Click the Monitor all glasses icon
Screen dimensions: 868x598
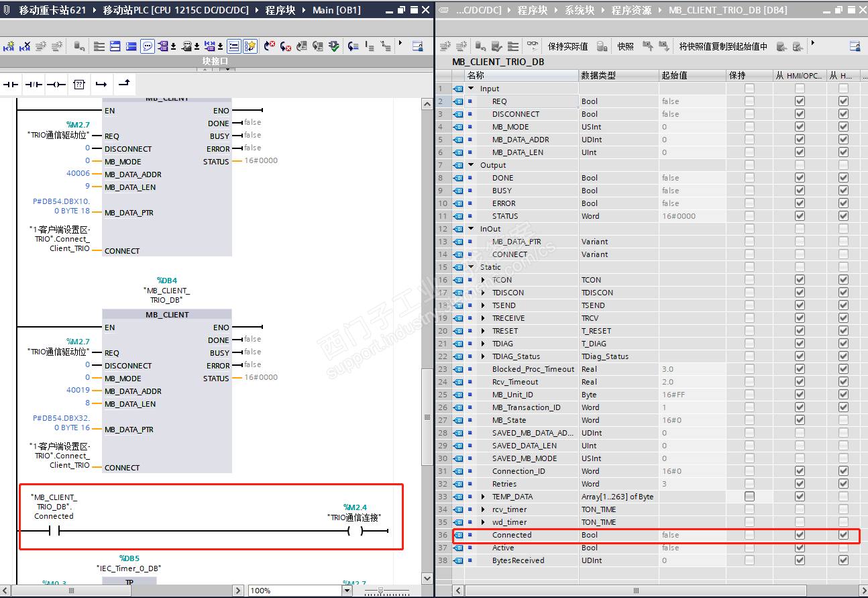pyautogui.click(x=532, y=46)
